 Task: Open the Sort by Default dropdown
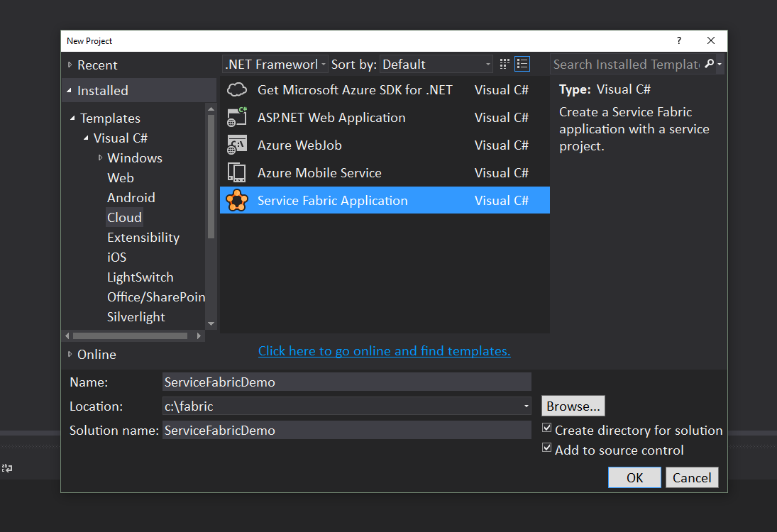436,64
